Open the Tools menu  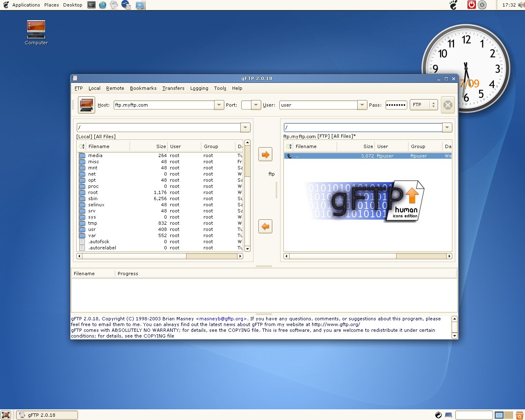(220, 88)
